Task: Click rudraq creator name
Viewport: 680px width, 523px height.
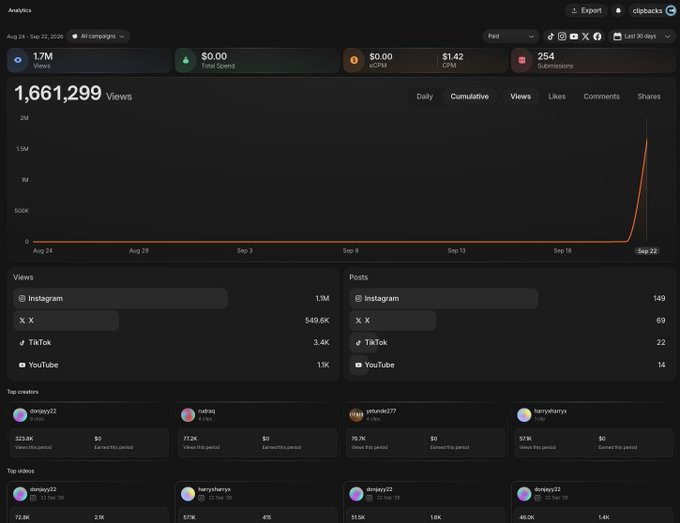Action: coord(206,411)
